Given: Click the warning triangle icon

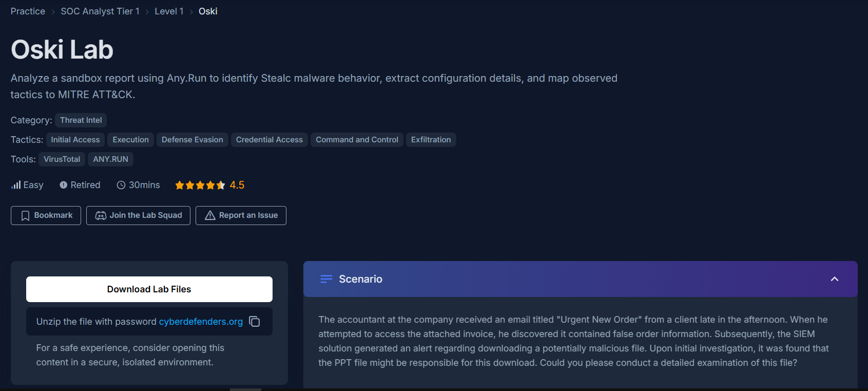Looking at the screenshot, I should click(210, 215).
